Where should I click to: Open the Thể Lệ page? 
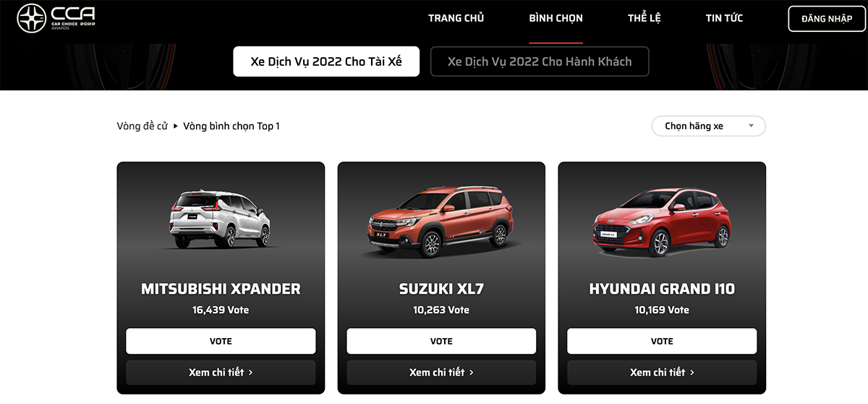click(644, 18)
